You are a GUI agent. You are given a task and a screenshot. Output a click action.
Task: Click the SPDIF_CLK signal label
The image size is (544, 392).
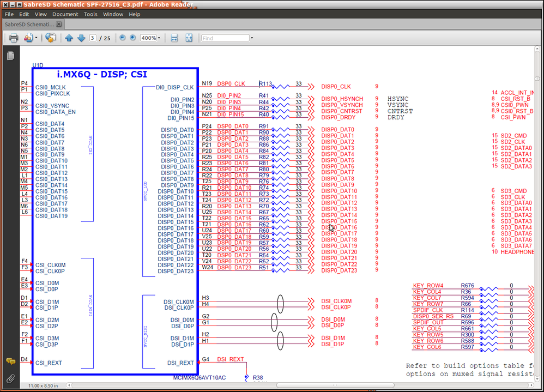(428, 310)
